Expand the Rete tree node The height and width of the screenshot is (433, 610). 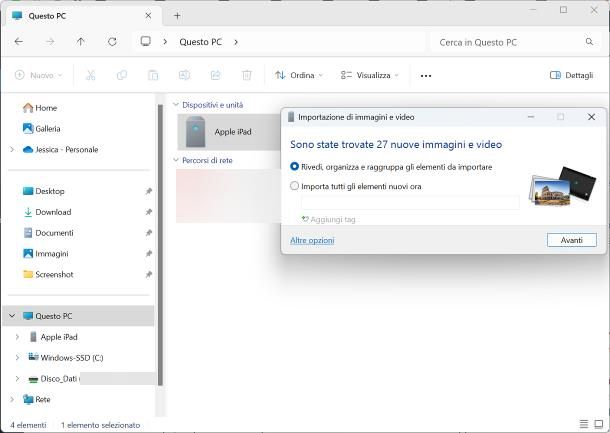[x=12, y=399]
